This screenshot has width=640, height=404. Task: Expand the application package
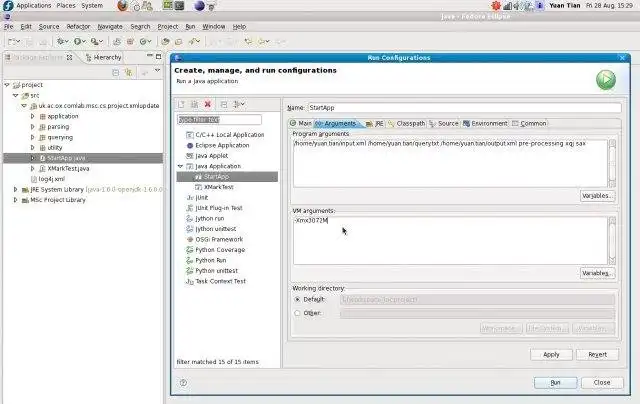pos(32,116)
